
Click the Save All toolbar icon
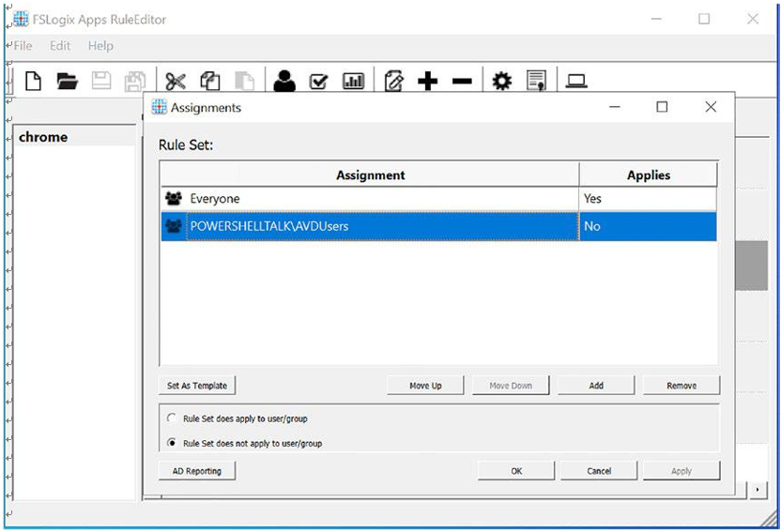point(135,81)
